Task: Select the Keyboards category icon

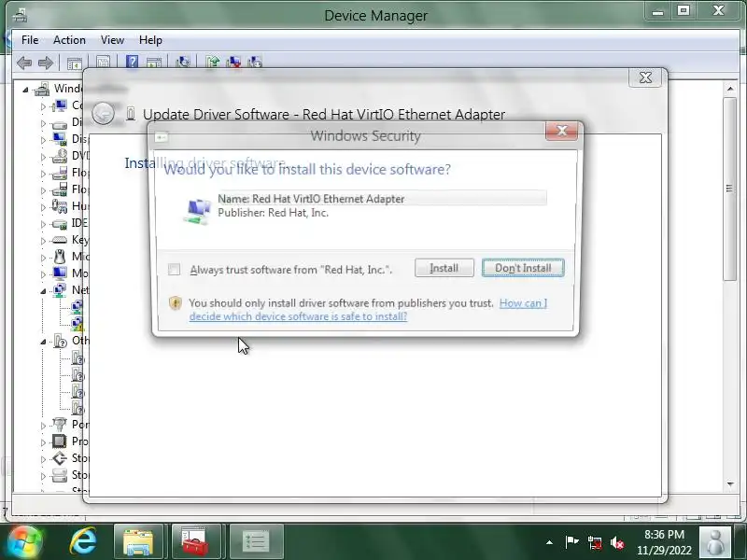Action: click(x=60, y=240)
